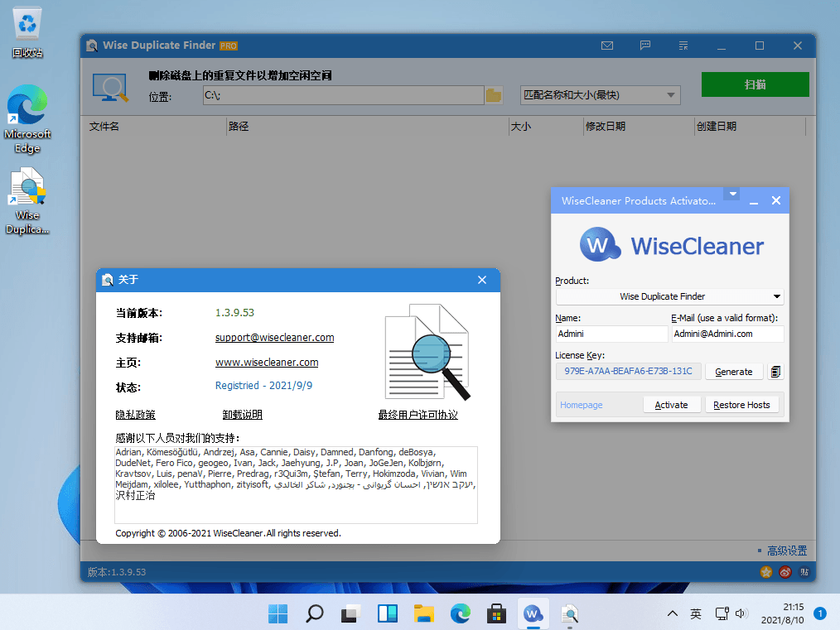Open 高级设置 advanced settings link
The image size is (840, 630).
point(787,551)
